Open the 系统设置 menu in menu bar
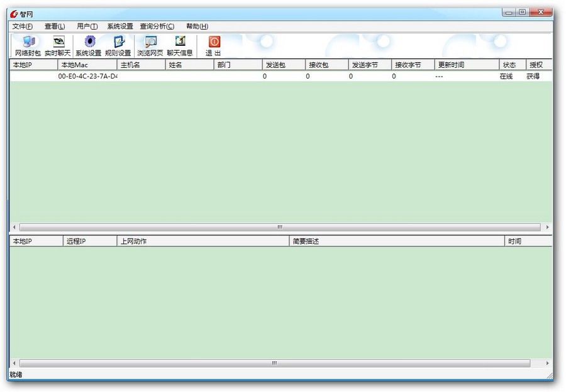This screenshot has height=392, width=566. point(120,26)
